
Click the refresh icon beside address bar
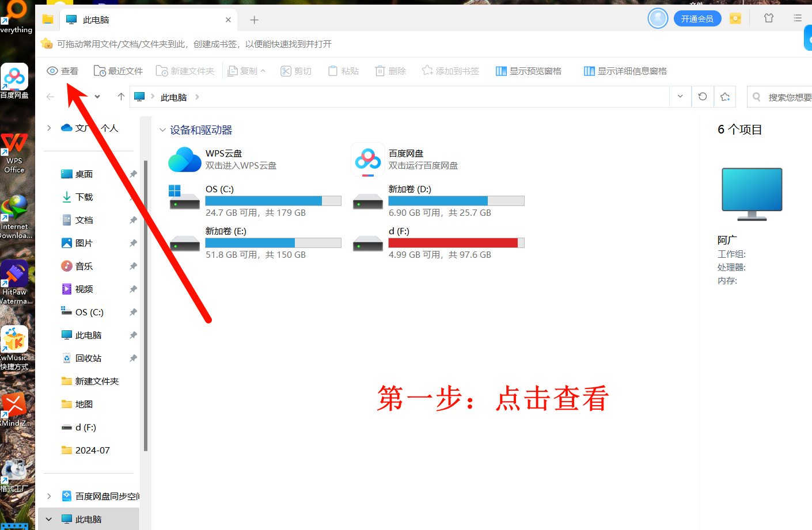click(702, 97)
